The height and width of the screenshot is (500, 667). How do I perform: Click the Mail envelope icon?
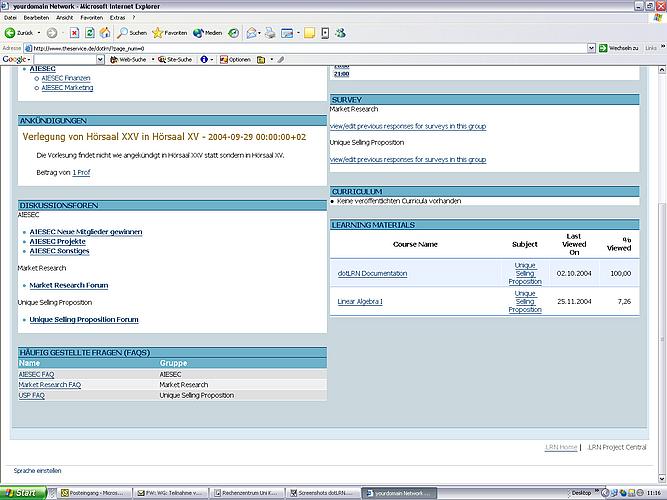tap(251, 33)
